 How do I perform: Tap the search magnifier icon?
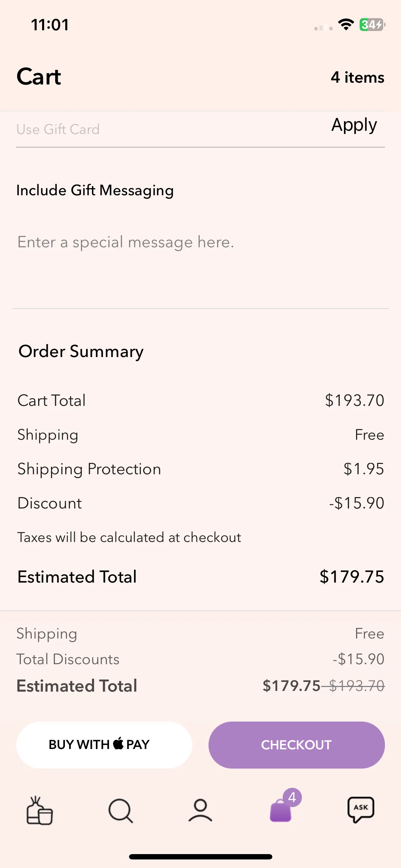(x=120, y=811)
